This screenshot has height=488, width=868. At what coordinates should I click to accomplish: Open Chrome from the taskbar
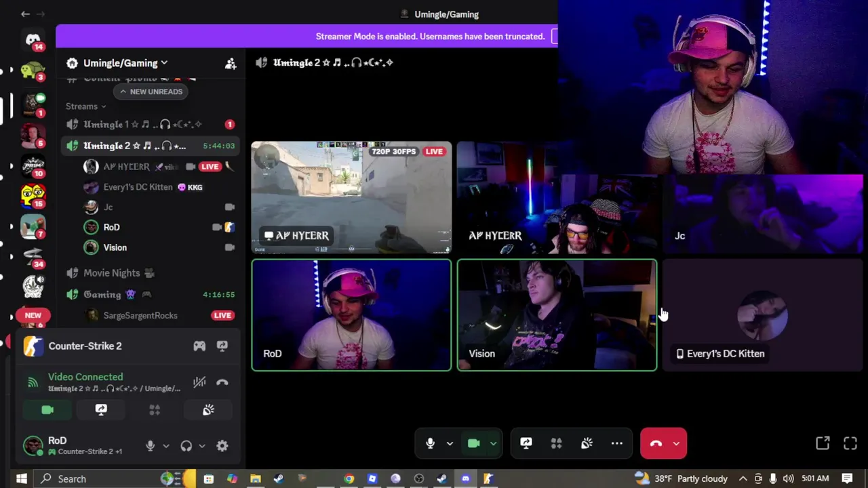pyautogui.click(x=349, y=479)
